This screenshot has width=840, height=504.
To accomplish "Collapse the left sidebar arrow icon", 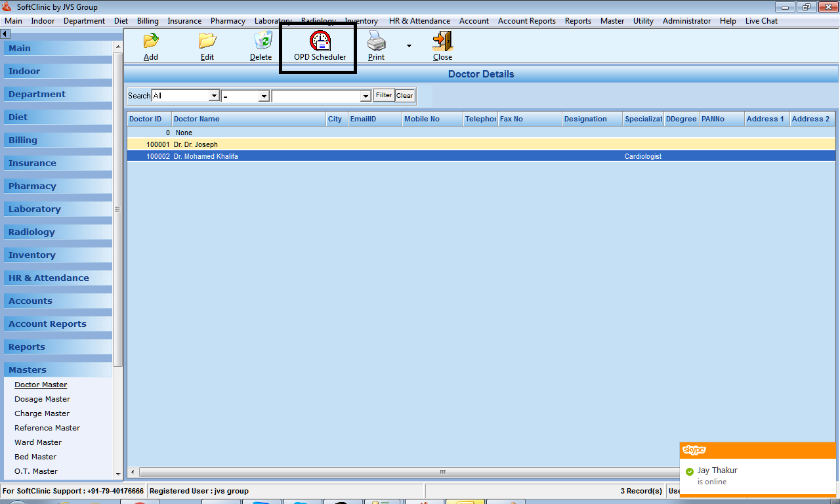I will click(x=5, y=33).
